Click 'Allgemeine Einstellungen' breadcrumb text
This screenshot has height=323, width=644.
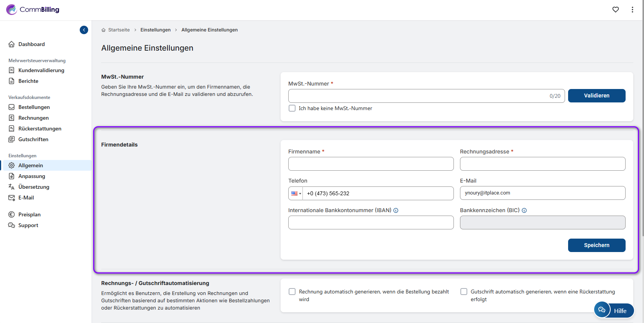coord(210,30)
